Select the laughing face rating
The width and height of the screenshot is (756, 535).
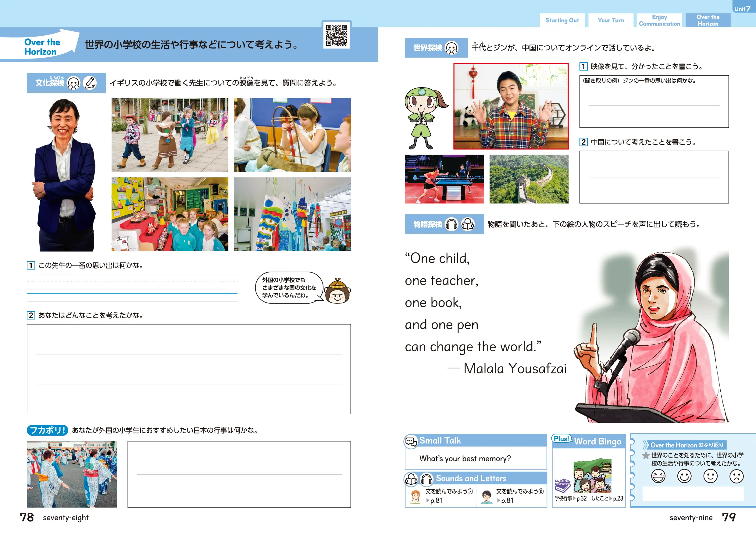(658, 476)
